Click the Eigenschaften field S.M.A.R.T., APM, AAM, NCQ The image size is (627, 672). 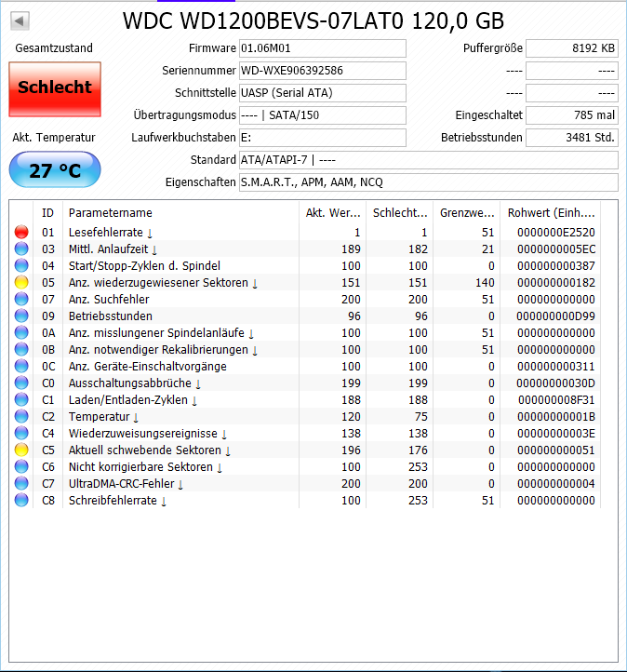click(429, 181)
